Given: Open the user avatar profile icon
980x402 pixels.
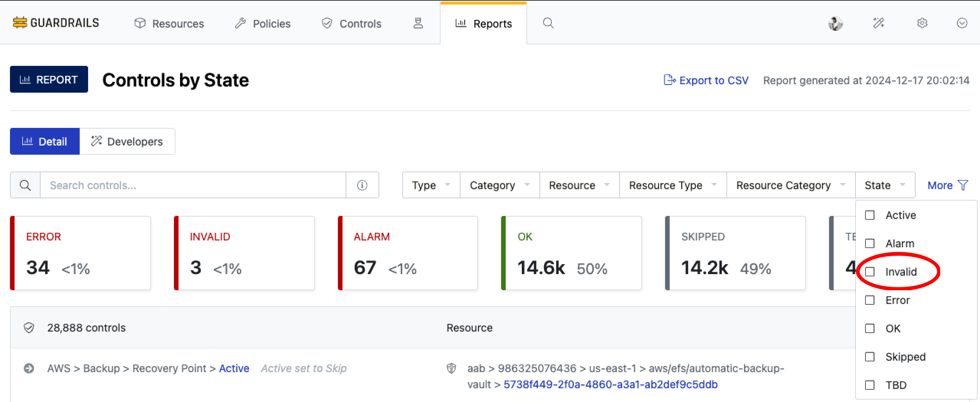Looking at the screenshot, I should pos(835,23).
